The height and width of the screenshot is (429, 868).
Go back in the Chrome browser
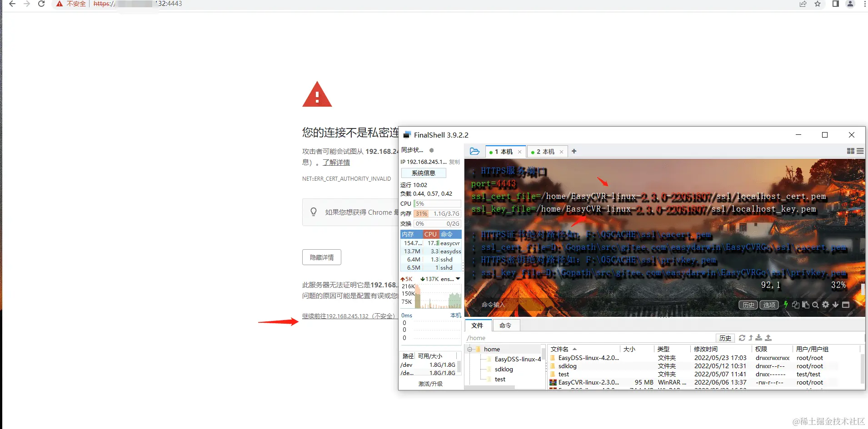click(12, 4)
